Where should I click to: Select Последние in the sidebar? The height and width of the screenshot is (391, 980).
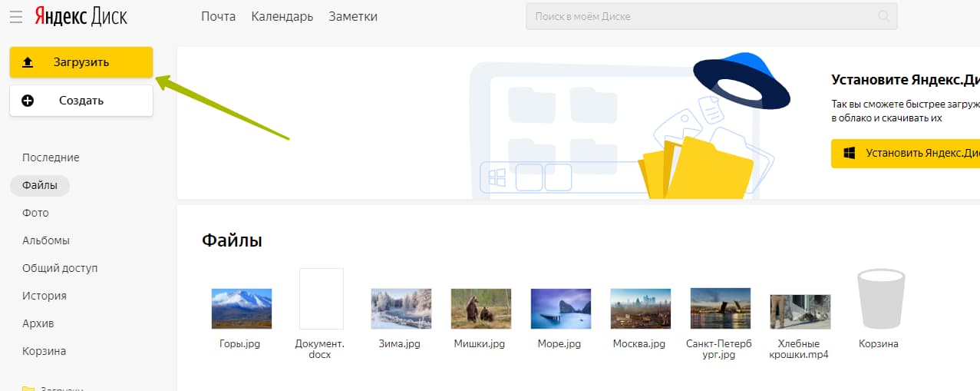pyautogui.click(x=51, y=157)
